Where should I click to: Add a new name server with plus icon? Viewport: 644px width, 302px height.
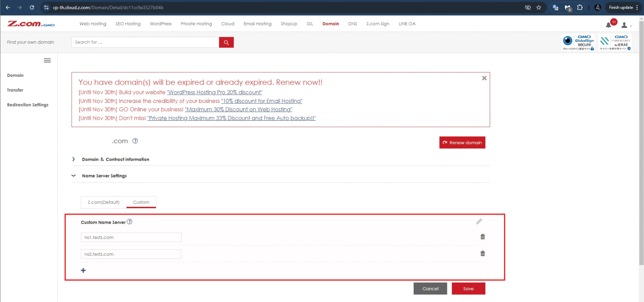(83, 270)
